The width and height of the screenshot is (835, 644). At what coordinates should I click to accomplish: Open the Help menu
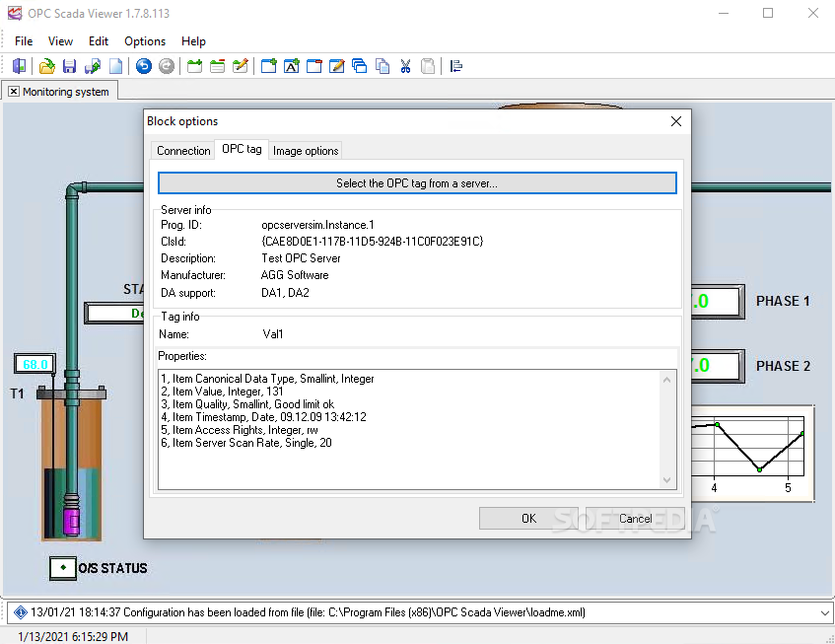point(193,41)
